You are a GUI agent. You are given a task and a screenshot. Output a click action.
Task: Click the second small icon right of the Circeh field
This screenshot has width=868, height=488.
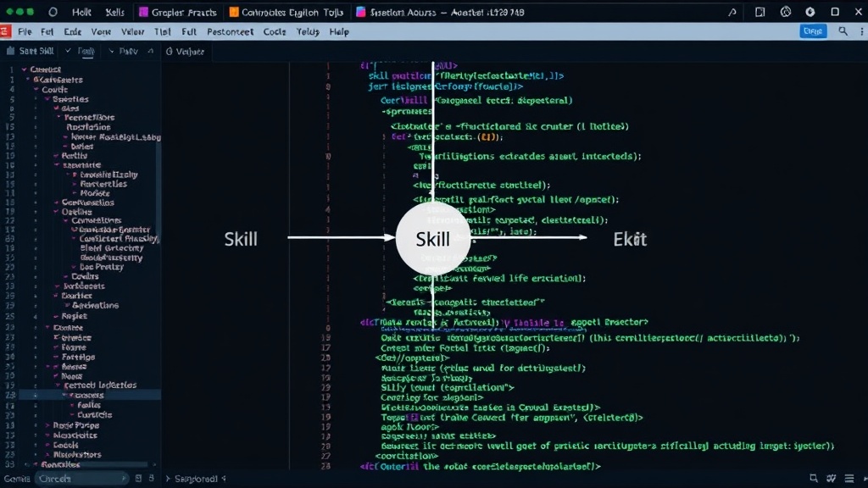tap(151, 478)
